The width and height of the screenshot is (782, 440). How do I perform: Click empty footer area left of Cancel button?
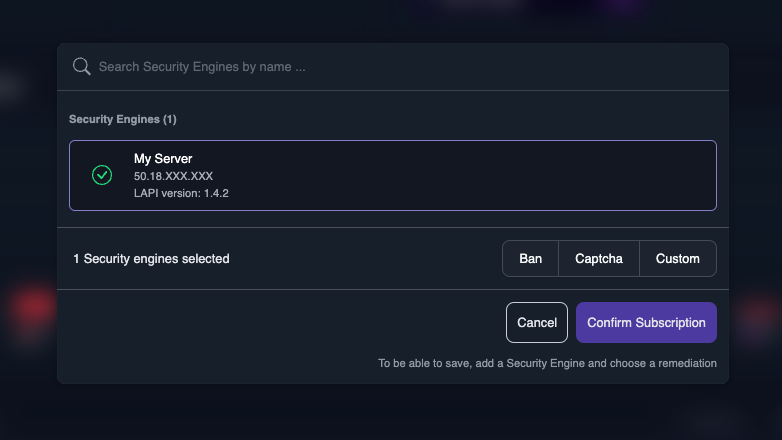pyautogui.click(x=280, y=322)
